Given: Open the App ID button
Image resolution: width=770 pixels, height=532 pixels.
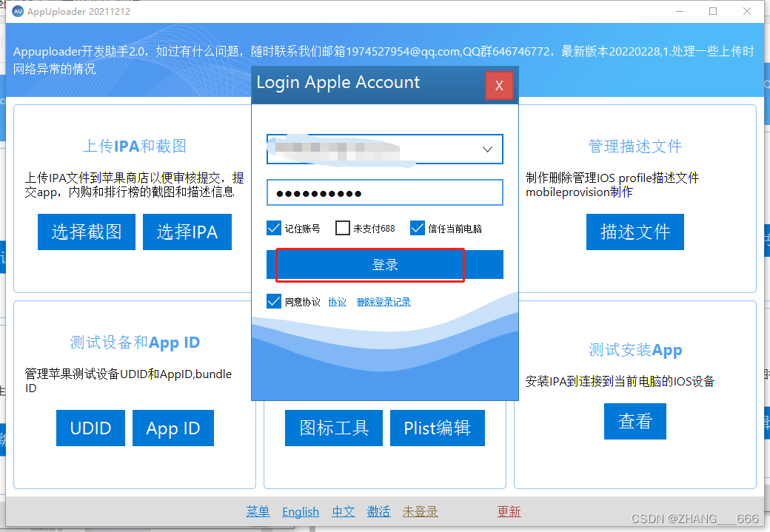Looking at the screenshot, I should pos(173,428).
